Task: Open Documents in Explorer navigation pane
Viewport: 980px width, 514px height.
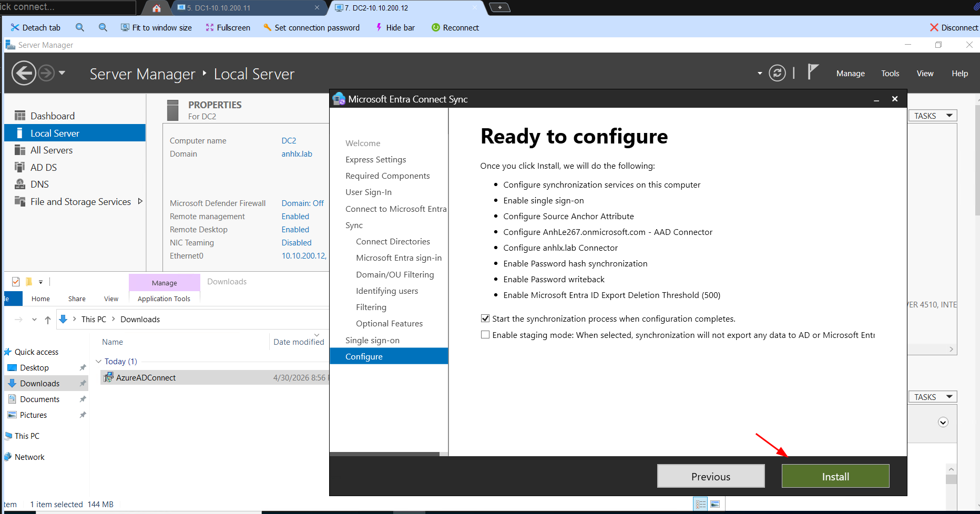Action: (x=39, y=399)
